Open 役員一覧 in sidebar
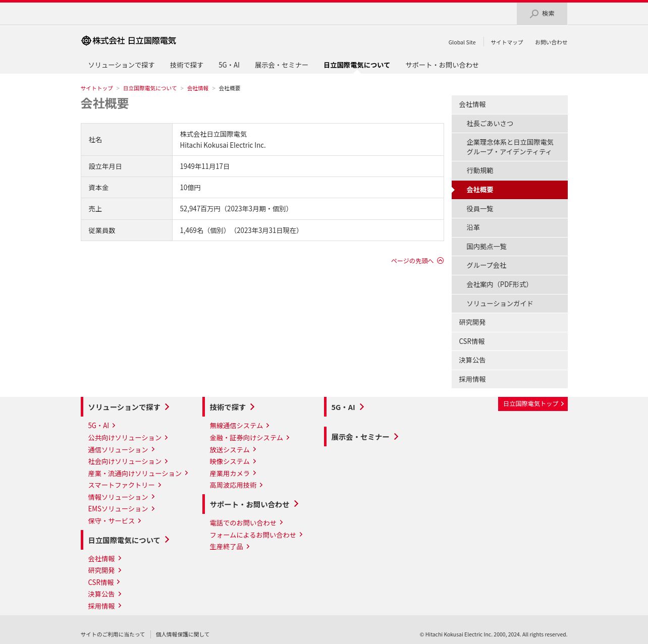648x644 pixels. coord(510,209)
